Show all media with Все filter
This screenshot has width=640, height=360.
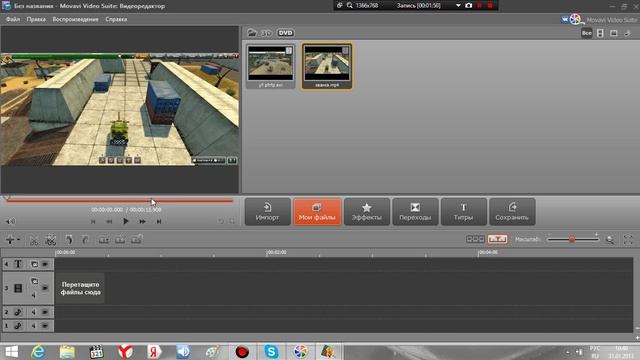point(587,33)
